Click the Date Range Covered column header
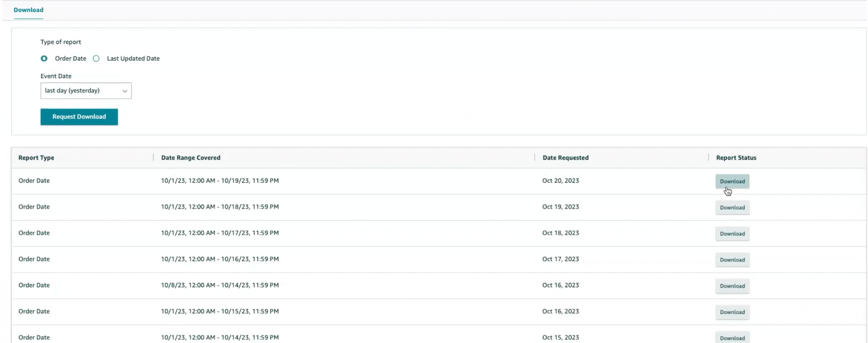The image size is (868, 343). tap(191, 158)
